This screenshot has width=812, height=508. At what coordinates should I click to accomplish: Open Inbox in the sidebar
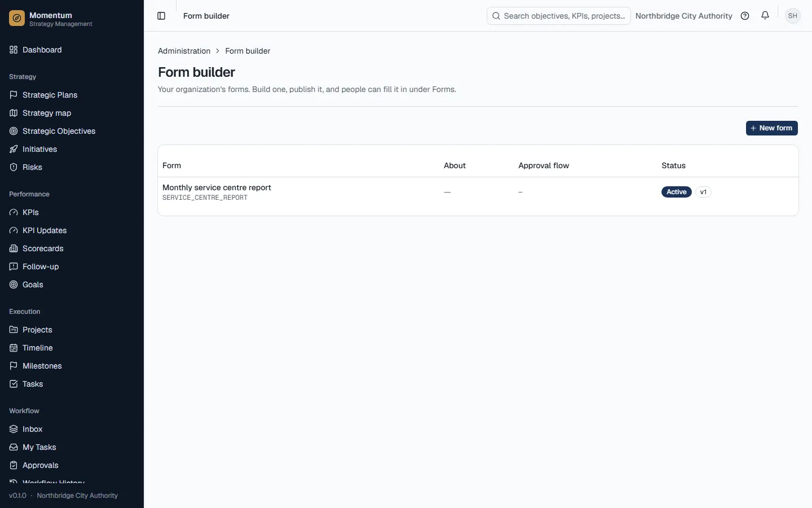(72, 429)
